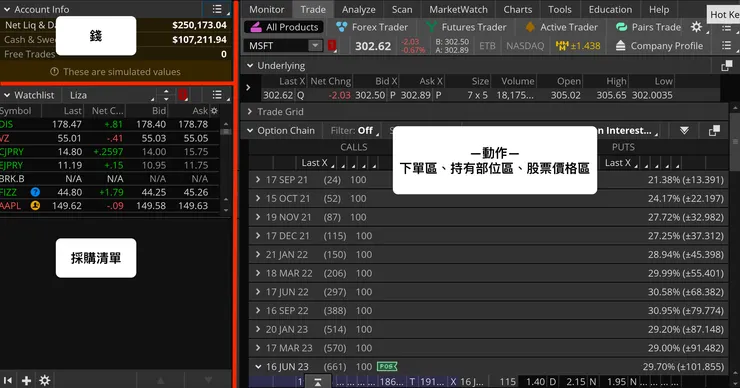Select the VZ watchlist row
This screenshot has width=740, height=388.
(109, 138)
